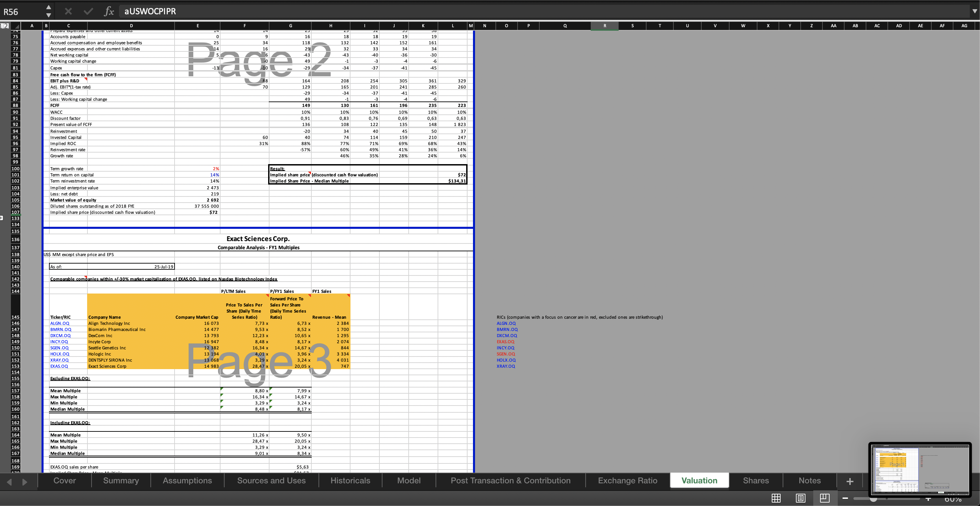Select the $134,31 median multiple share price
This screenshot has height=506, width=980.
[x=453, y=181]
